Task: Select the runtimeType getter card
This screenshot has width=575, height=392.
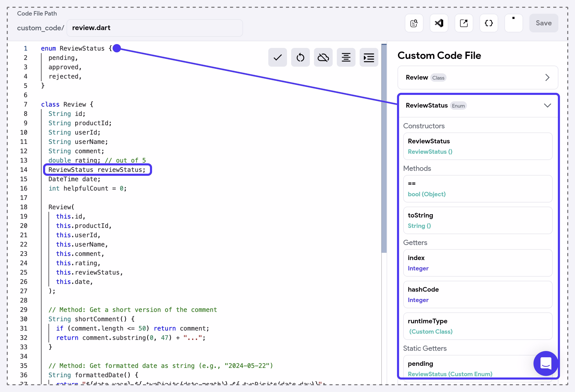Action: pyautogui.click(x=478, y=326)
